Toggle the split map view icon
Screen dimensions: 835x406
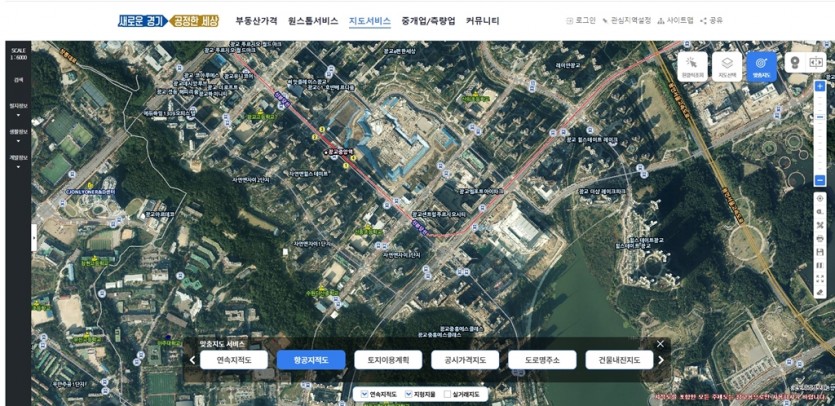pos(815,62)
